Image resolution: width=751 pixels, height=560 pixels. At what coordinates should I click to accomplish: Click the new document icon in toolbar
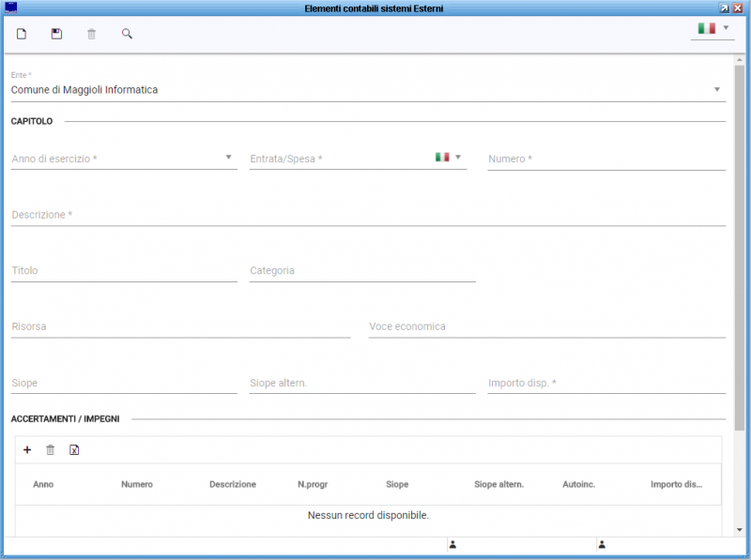pyautogui.click(x=22, y=34)
